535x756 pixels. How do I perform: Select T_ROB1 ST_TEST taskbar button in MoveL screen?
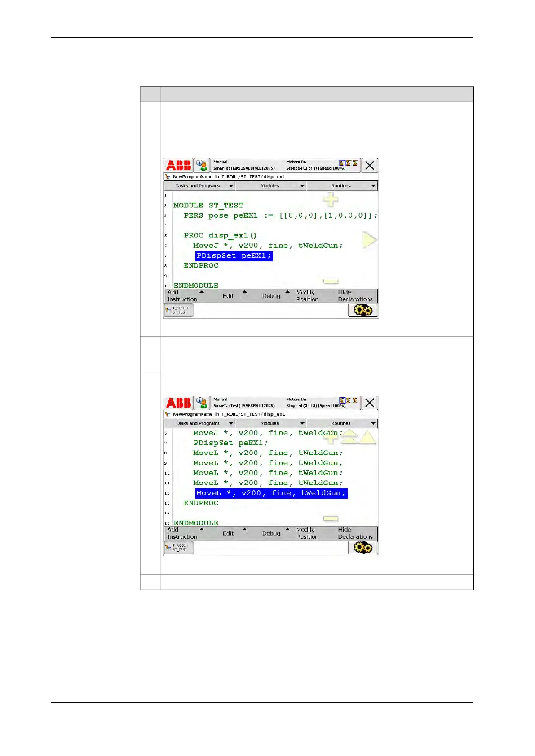(x=179, y=548)
